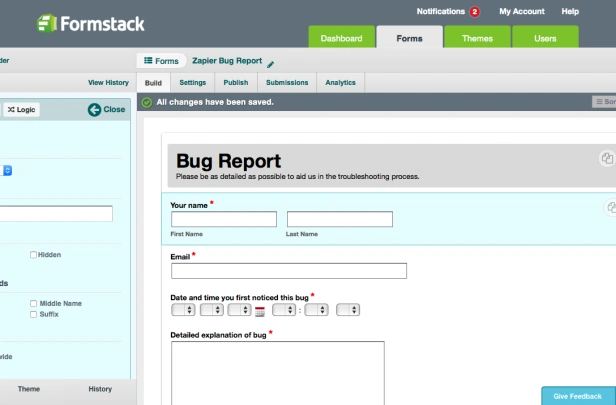Click the duplicate icon on the Bug Report header

click(607, 158)
